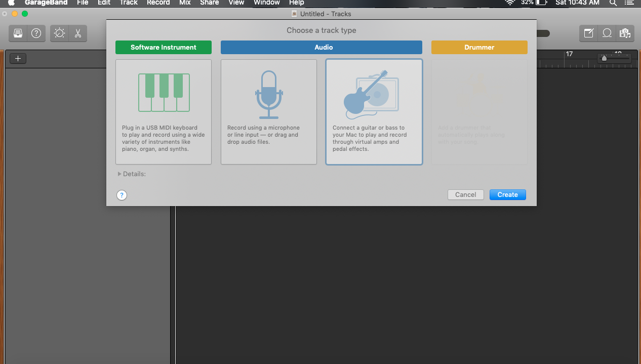Click the Quick Help question mark button
This screenshot has height=364, width=641.
point(36,33)
